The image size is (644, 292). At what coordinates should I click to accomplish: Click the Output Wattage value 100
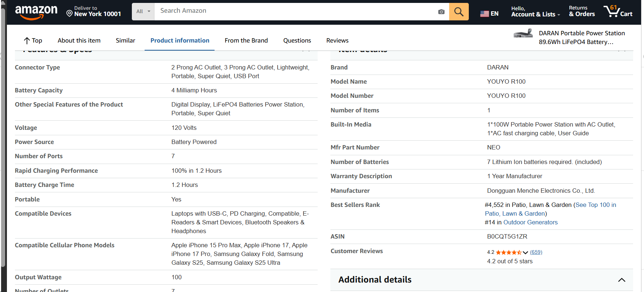coord(176,277)
